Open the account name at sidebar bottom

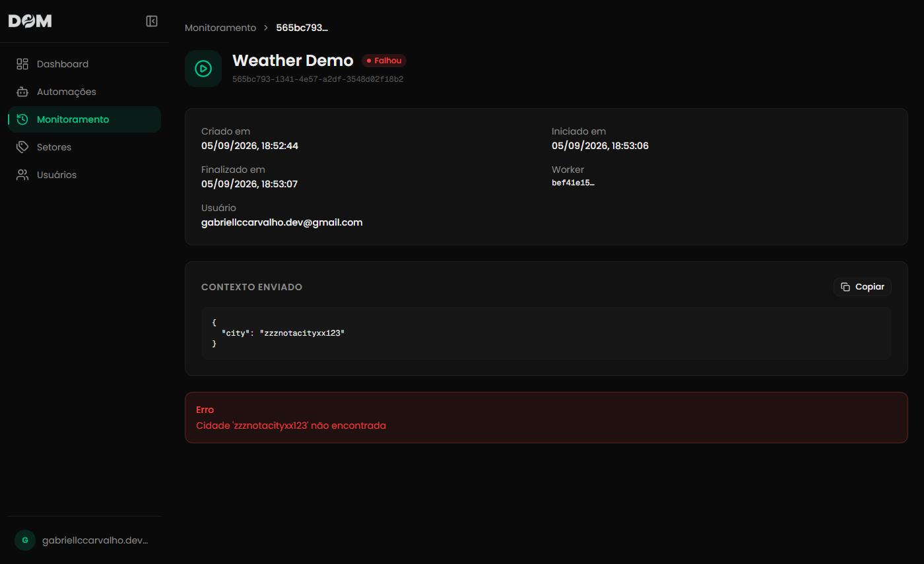(x=95, y=540)
